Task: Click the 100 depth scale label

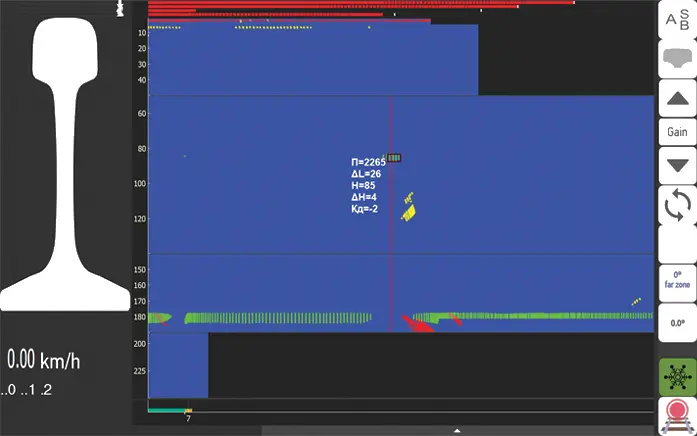Action: tap(140, 184)
